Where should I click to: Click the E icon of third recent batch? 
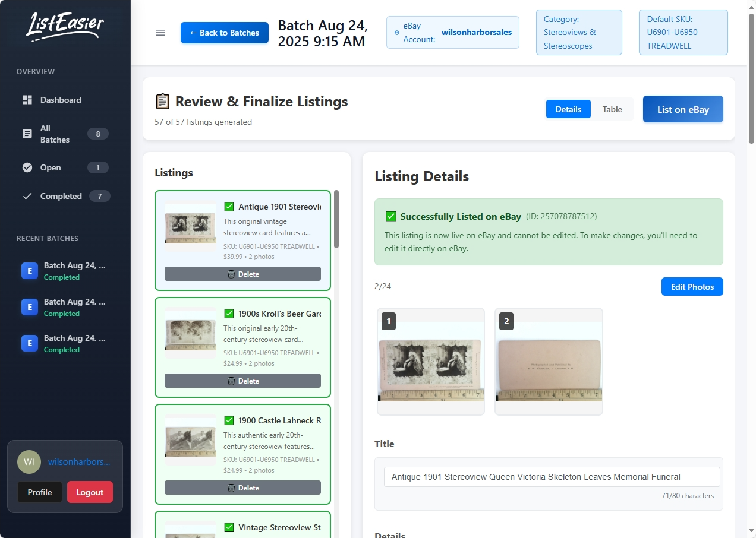pyautogui.click(x=30, y=343)
